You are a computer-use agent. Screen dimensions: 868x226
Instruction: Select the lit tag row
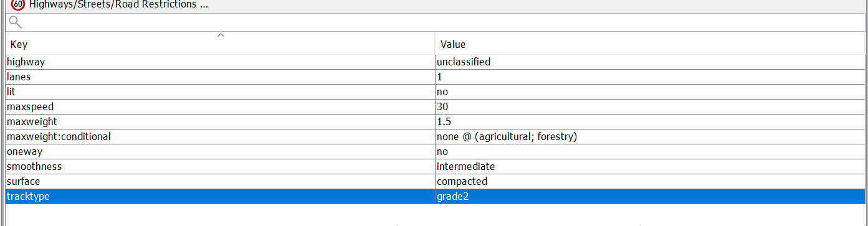pos(436,92)
